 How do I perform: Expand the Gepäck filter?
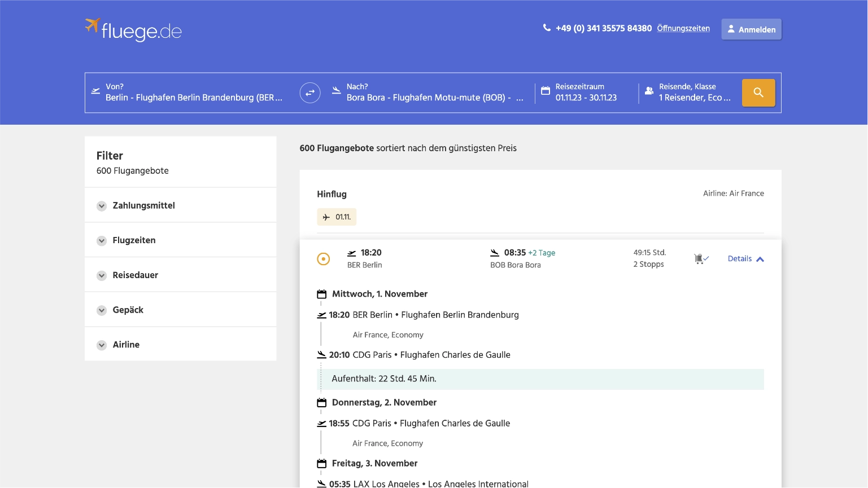click(128, 310)
